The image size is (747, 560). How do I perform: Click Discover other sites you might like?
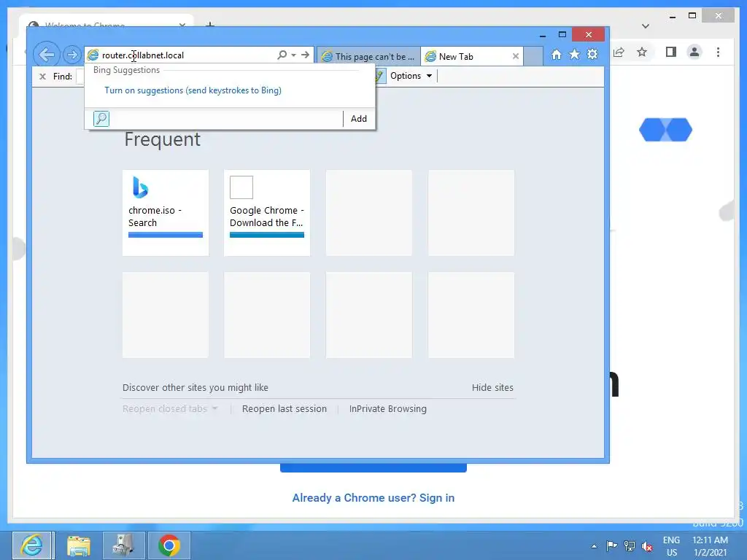[196, 388]
